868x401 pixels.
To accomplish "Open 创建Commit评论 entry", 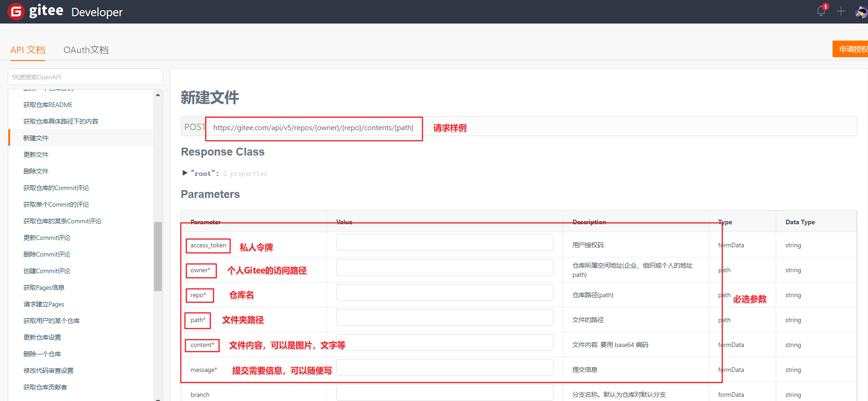I will click(47, 271).
